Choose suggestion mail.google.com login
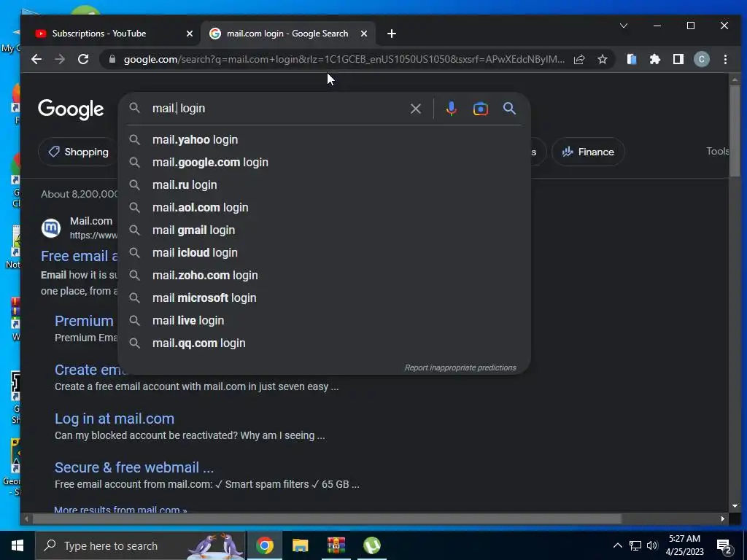The height and width of the screenshot is (560, 747). click(324, 163)
